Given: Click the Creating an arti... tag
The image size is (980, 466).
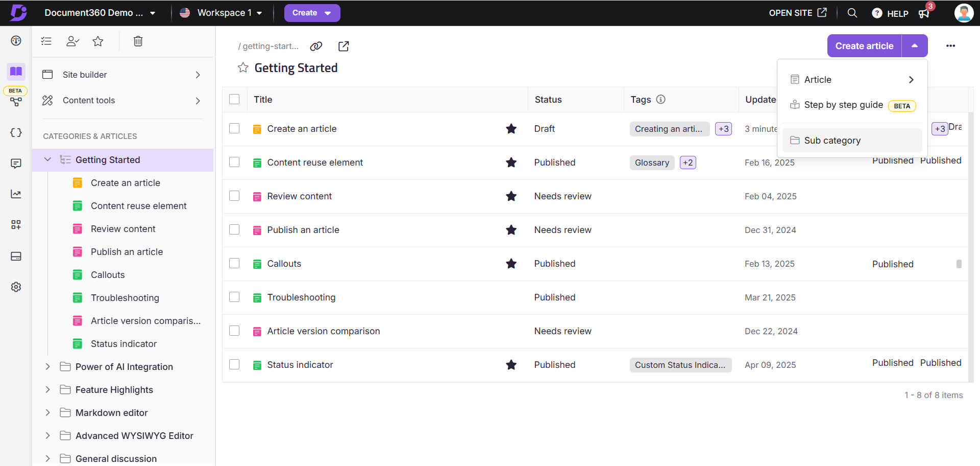Looking at the screenshot, I should 669,129.
